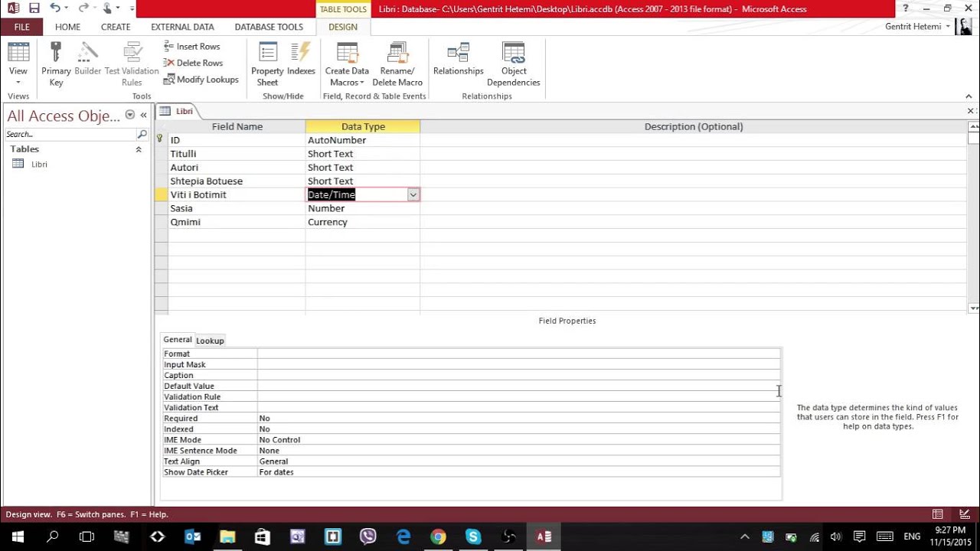The width and height of the screenshot is (980, 551).
Task: Collapse the navigation pane with shutter button
Action: point(143,115)
